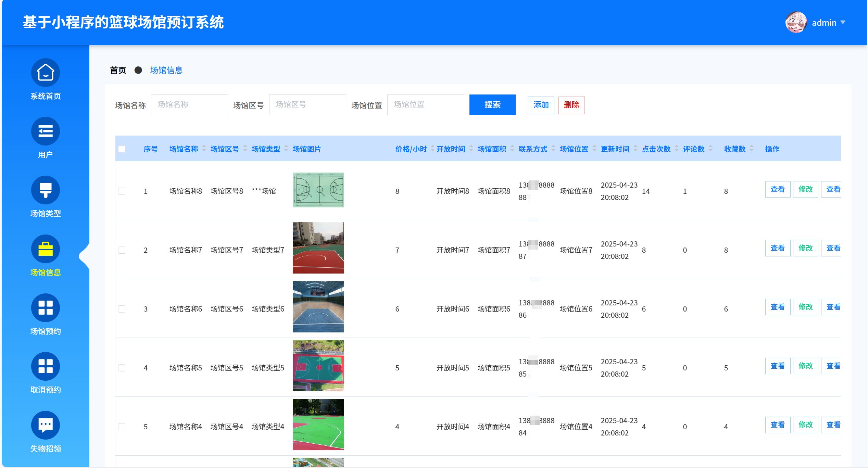Open green court thumbnail for 场馆名称4
The height and width of the screenshot is (468, 868).
[318, 425]
